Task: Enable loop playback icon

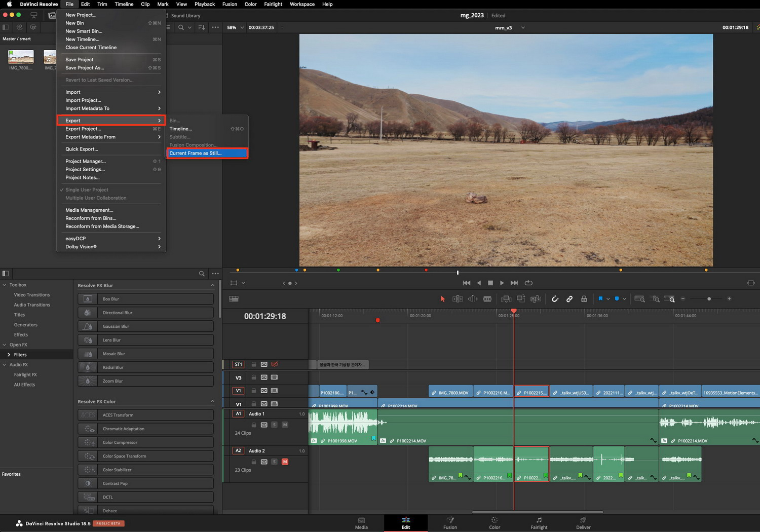Action: click(x=528, y=283)
